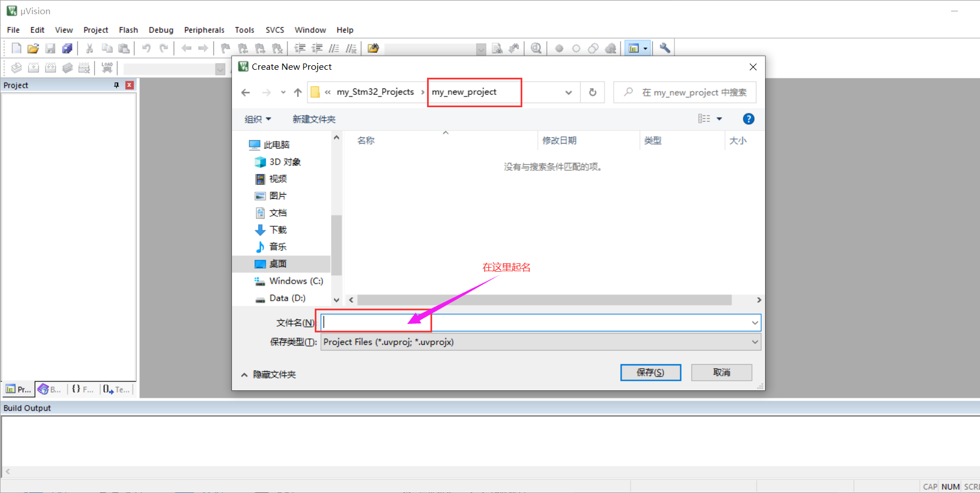Switch to the Functions tab
The height and width of the screenshot is (493, 980).
pyautogui.click(x=83, y=389)
